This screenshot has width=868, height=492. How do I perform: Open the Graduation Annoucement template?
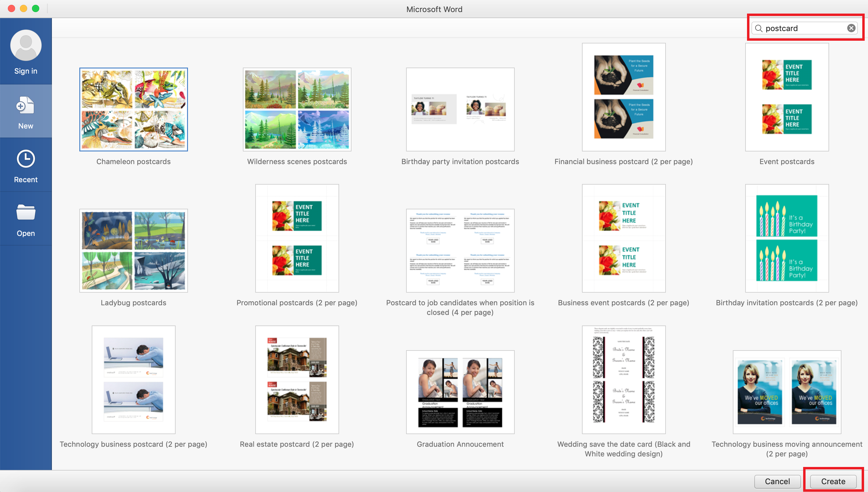tap(460, 392)
